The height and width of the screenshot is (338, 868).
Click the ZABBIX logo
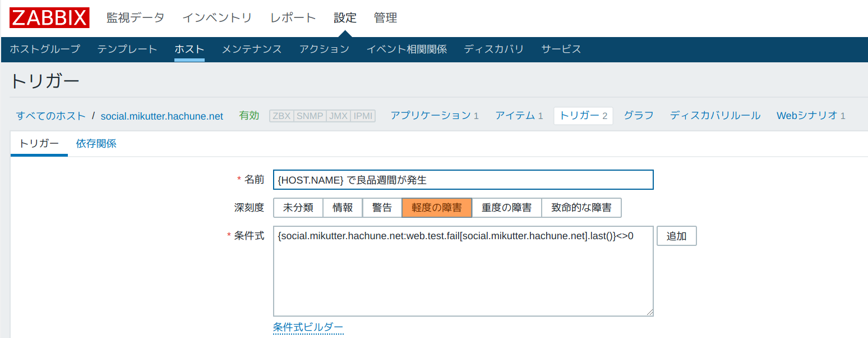tap(49, 17)
